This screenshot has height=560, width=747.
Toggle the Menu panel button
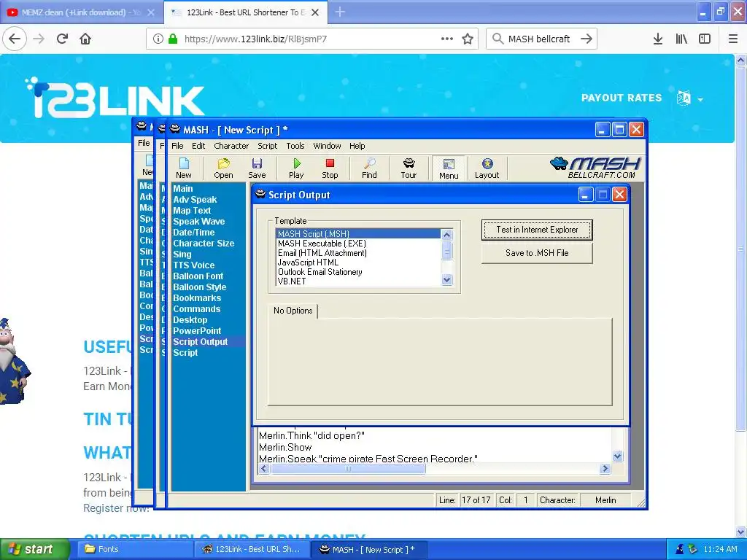point(449,168)
